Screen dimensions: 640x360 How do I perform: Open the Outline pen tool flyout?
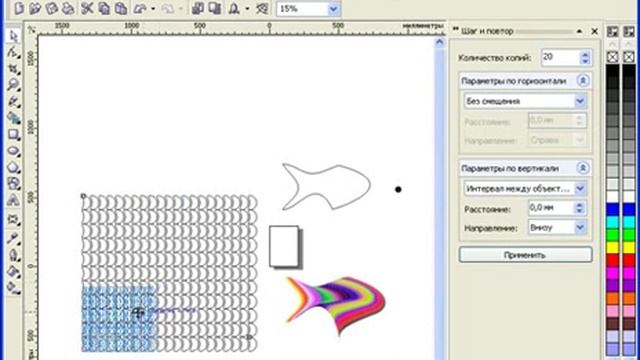13,256
